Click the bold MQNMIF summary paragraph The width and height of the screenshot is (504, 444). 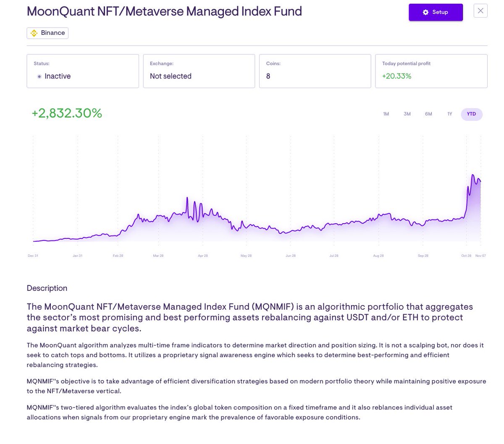250,318
